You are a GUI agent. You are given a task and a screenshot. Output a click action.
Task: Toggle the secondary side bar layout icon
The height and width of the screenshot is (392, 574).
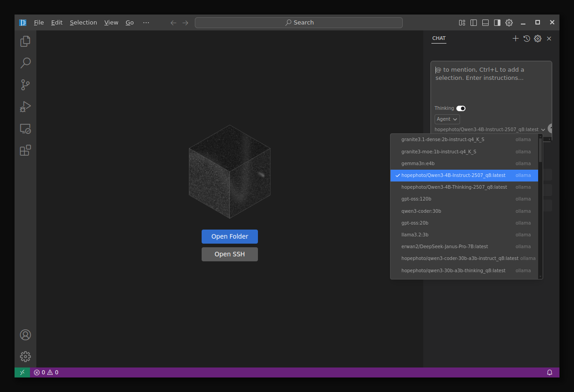[497, 23]
